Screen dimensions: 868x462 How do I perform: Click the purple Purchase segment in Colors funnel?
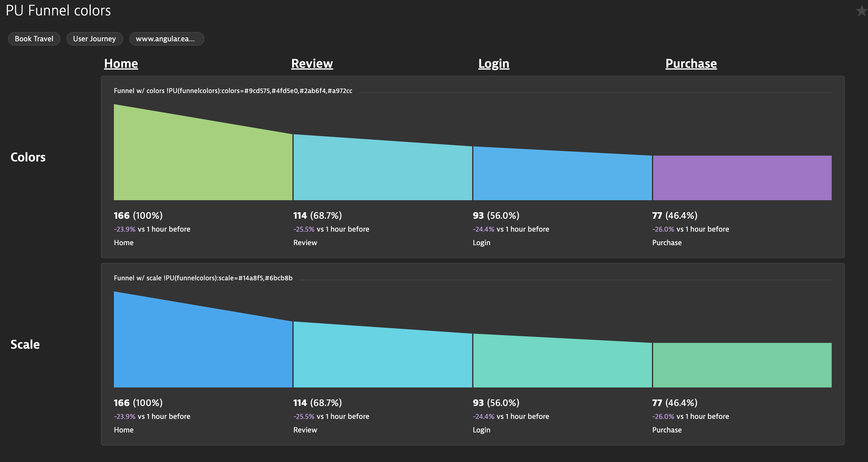(742, 178)
